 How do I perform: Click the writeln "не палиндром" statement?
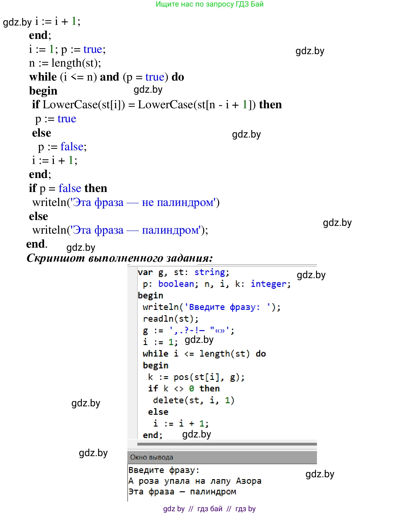pyautogui.click(x=126, y=202)
